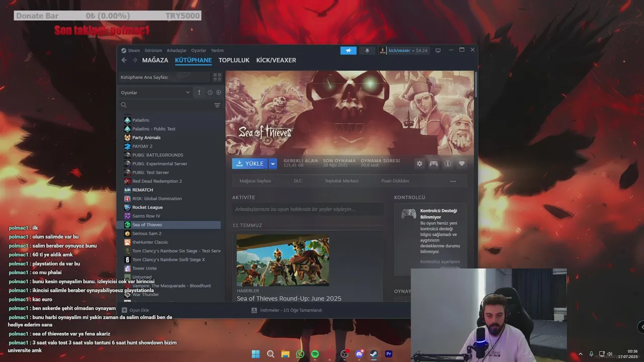
Task: Open Puan Dükkânı link
Action: pos(395,181)
